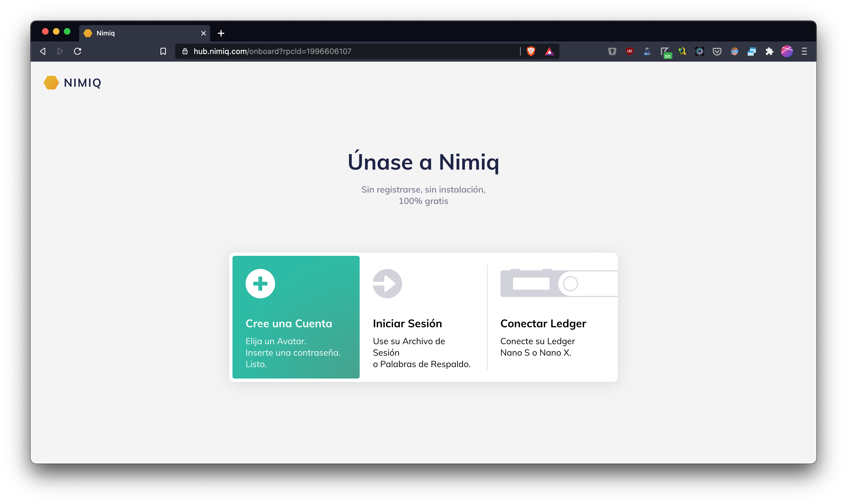Image resolution: width=847 pixels, height=504 pixels.
Task: Click the Ledger device illustration
Action: point(559,283)
